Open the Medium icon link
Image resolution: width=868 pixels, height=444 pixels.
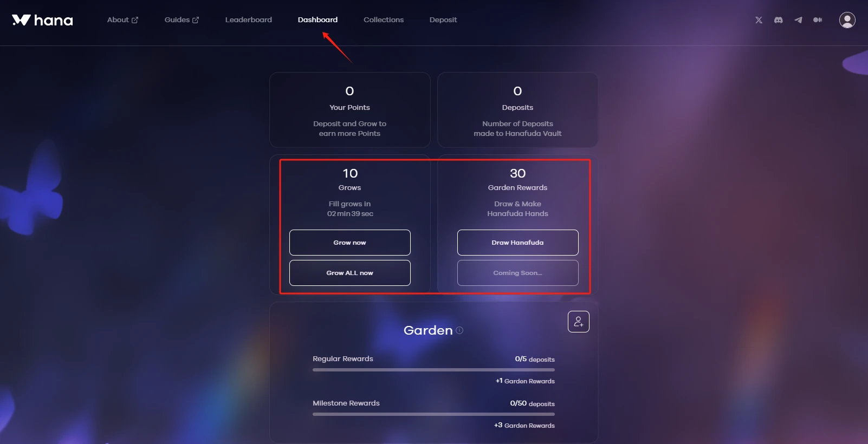pos(818,20)
